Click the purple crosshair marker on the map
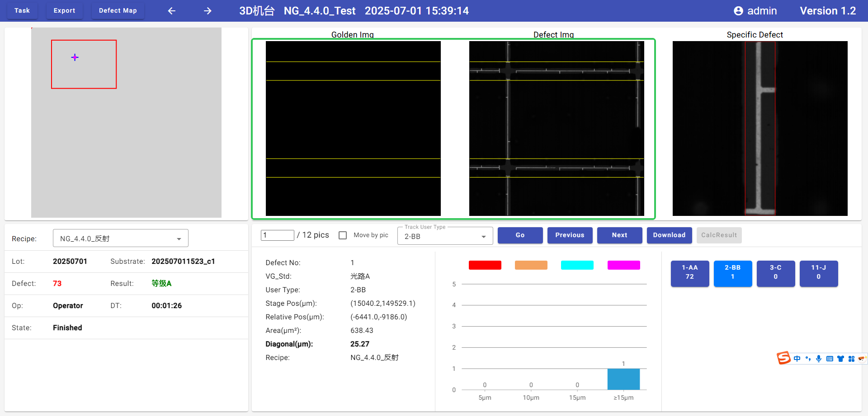This screenshot has height=416, width=868. tap(75, 57)
